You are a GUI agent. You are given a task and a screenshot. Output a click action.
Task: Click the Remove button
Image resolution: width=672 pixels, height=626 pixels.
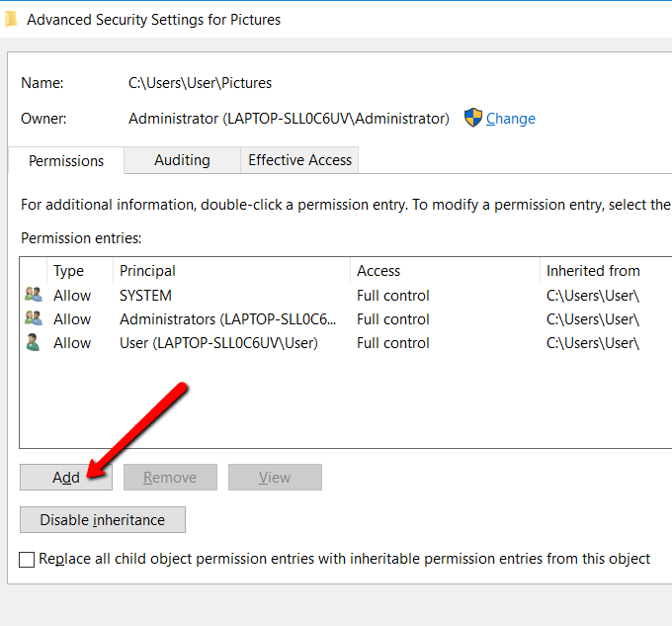[x=170, y=478]
